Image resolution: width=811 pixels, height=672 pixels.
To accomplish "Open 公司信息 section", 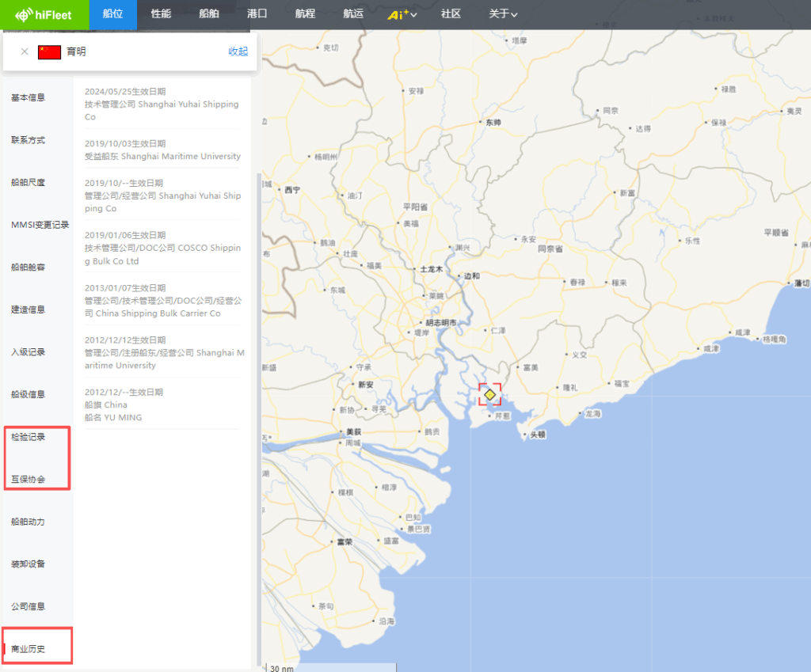I will coord(28,606).
